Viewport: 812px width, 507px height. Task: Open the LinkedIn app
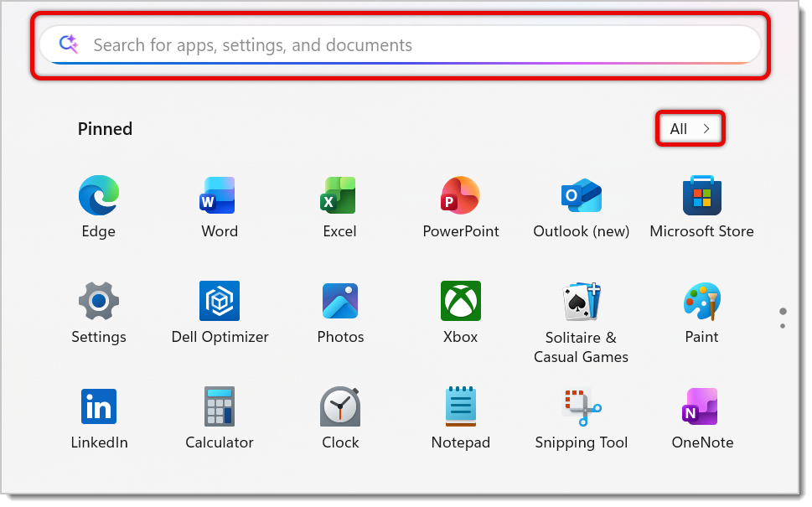pyautogui.click(x=99, y=418)
